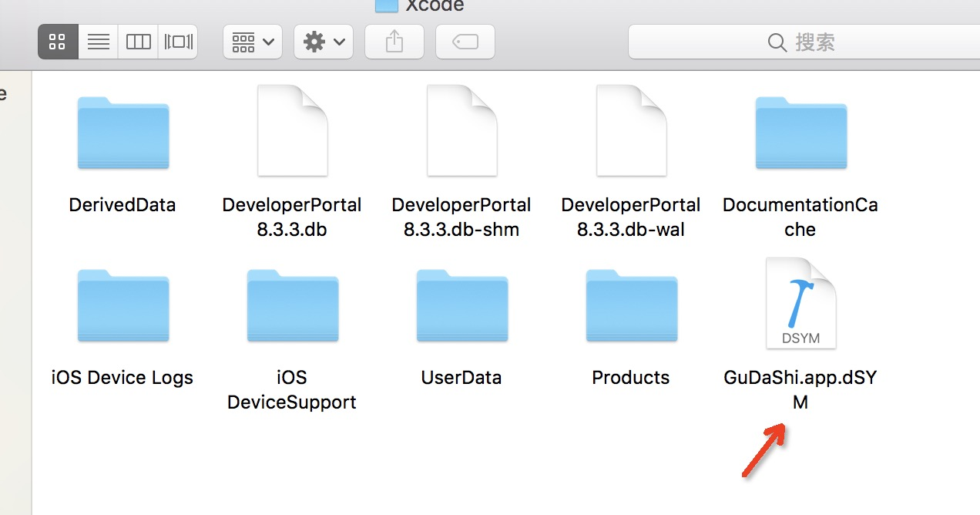Open the gear action menu
This screenshot has height=515, width=980.
[x=324, y=42]
